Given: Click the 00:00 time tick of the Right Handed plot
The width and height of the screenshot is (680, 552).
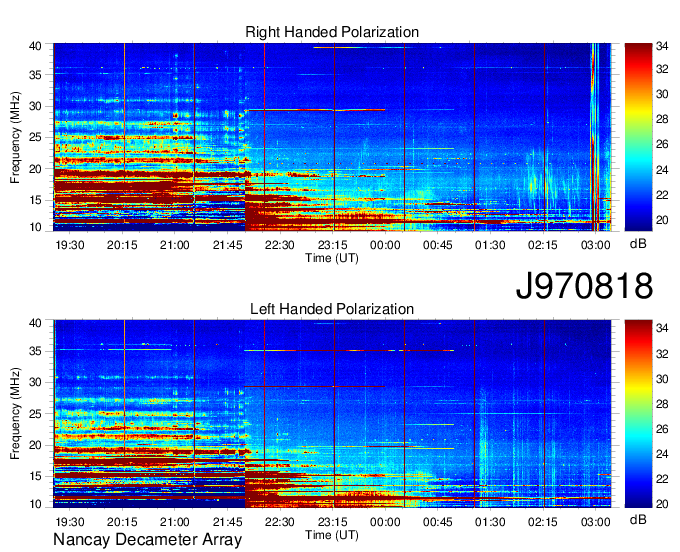Looking at the screenshot, I should [x=385, y=245].
